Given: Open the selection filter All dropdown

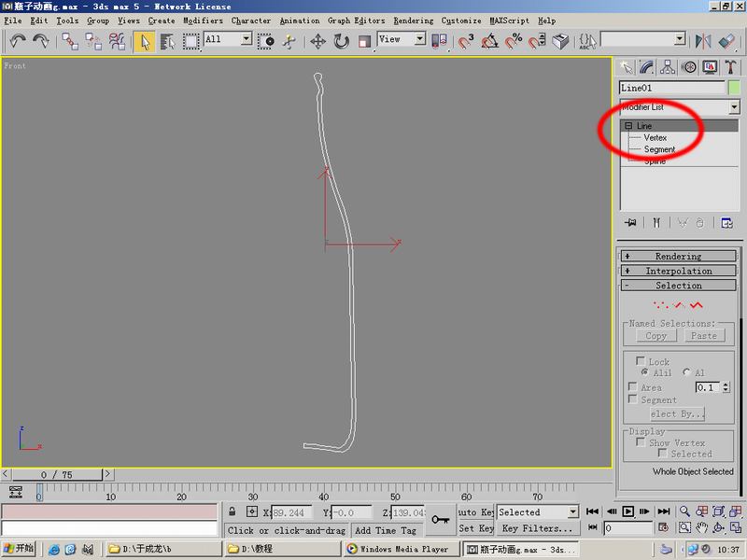Looking at the screenshot, I should (x=247, y=38).
